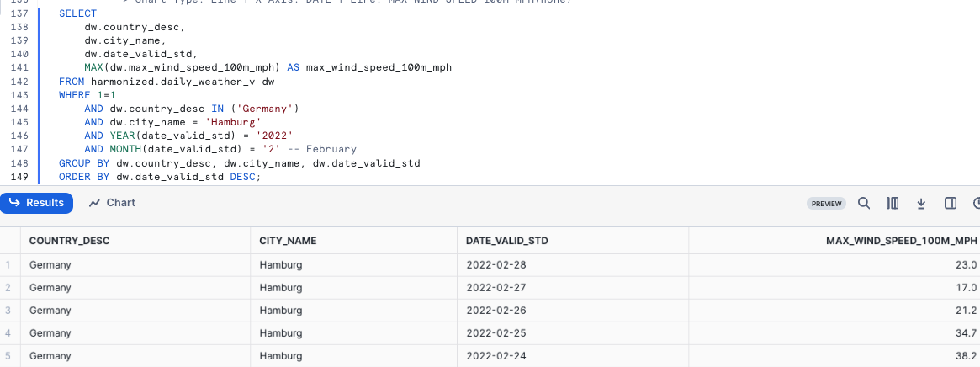
Task: Click Hamburg cell in row 3
Action: pos(281,311)
